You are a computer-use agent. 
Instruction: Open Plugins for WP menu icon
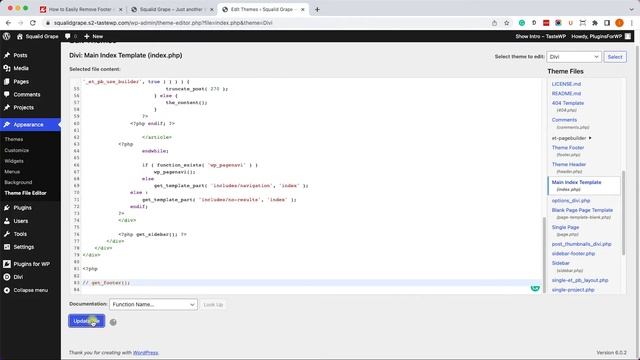pyautogui.click(x=7, y=264)
